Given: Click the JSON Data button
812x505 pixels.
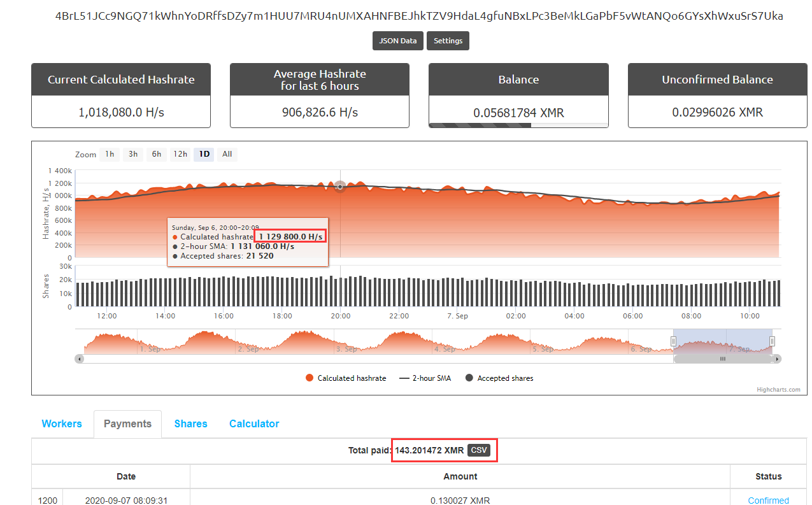Looking at the screenshot, I should click(x=398, y=41).
